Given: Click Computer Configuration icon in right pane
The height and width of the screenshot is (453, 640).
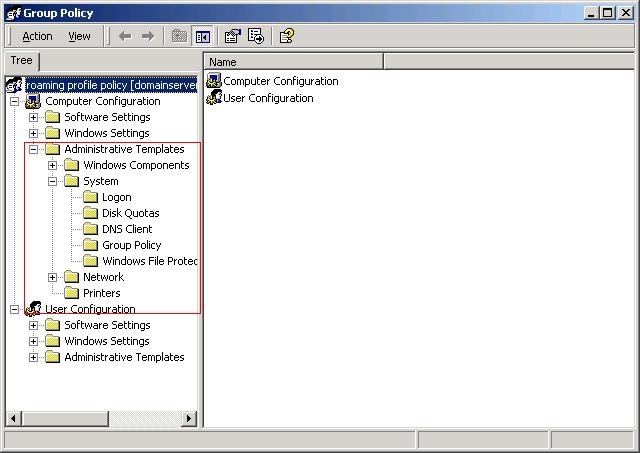Looking at the screenshot, I should click(214, 80).
